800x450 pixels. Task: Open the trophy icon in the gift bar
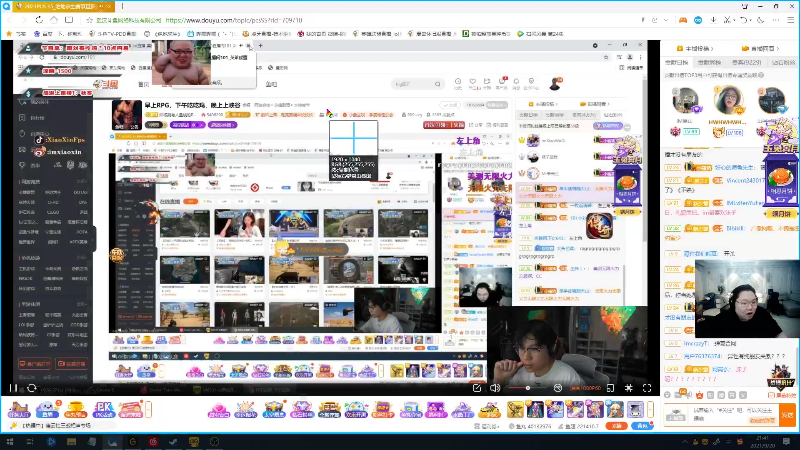click(75, 410)
